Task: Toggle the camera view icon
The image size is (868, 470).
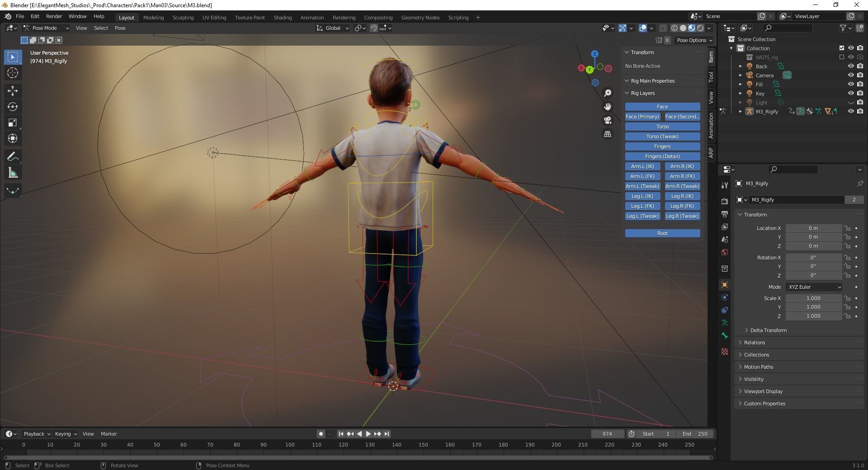Action: (608, 120)
